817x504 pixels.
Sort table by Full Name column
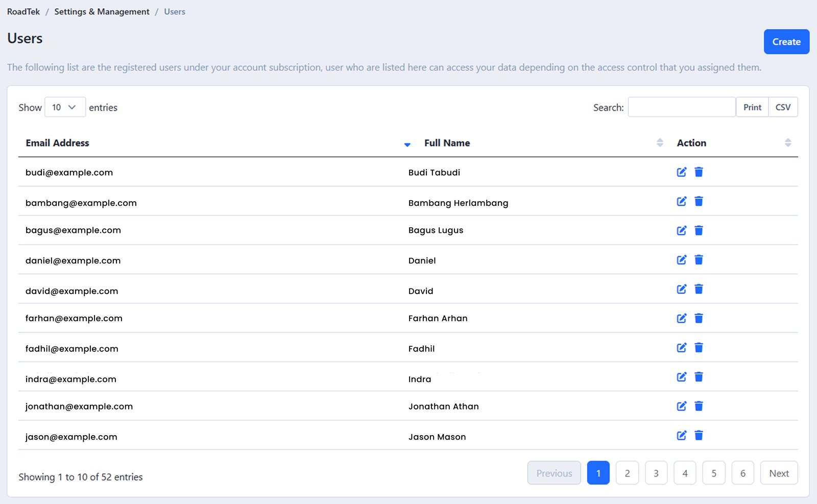tap(447, 143)
